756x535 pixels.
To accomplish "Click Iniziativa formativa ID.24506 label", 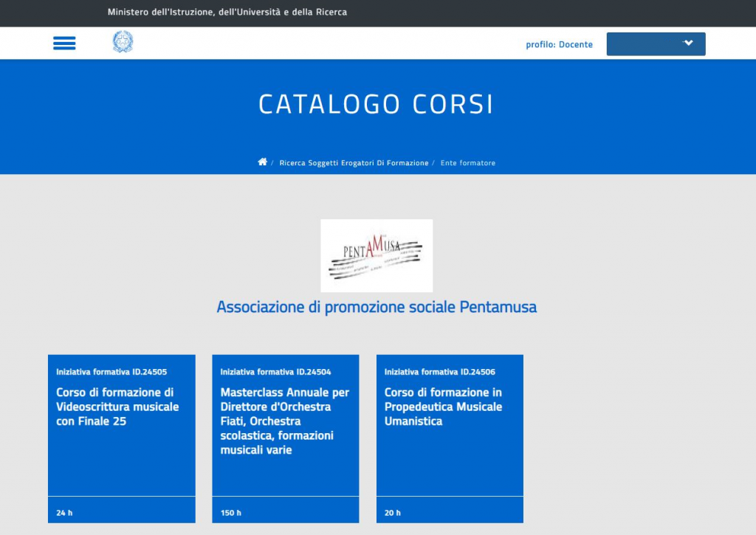I will point(440,372).
